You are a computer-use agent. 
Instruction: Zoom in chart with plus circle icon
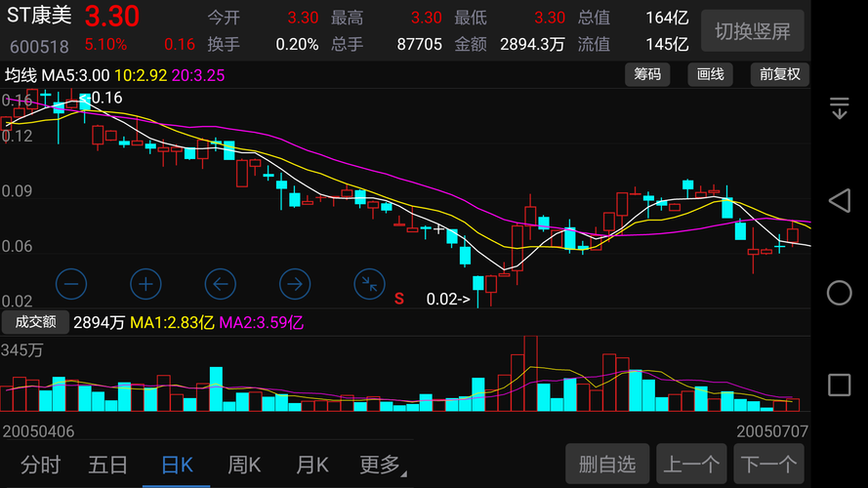click(x=145, y=284)
